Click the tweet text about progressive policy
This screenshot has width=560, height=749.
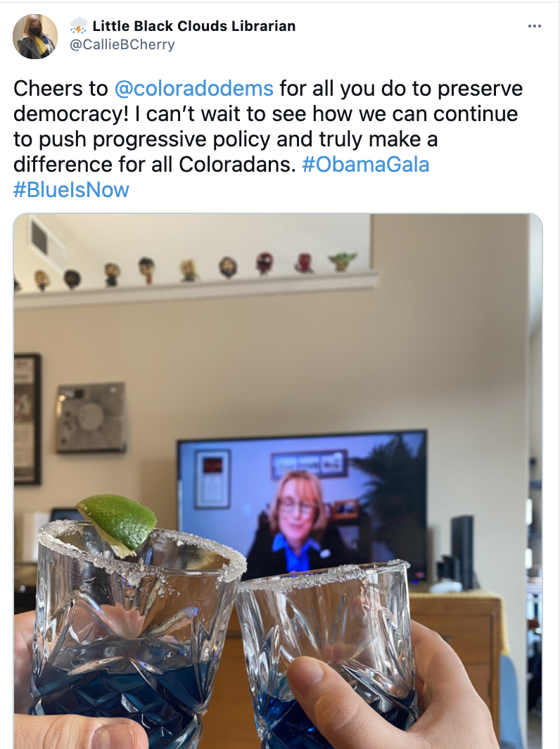(x=268, y=139)
